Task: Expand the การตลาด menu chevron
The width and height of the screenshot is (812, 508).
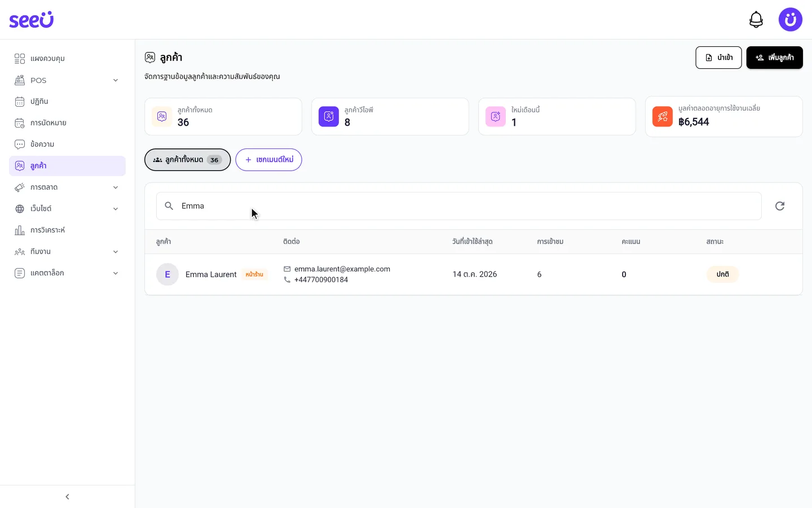Action: tap(116, 187)
